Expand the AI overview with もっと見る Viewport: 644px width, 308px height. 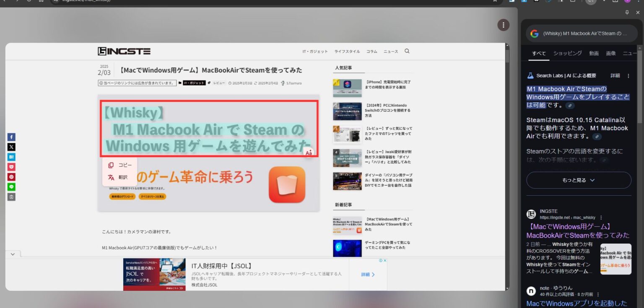579,180
